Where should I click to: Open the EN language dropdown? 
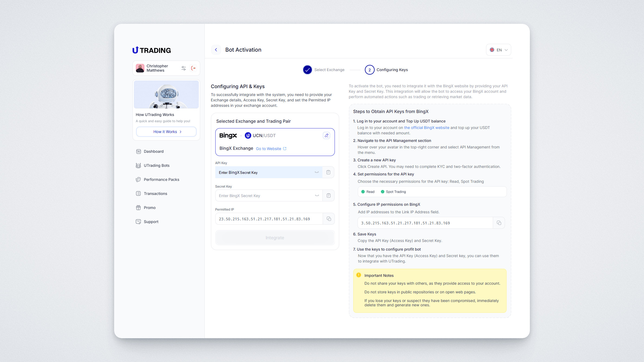498,50
